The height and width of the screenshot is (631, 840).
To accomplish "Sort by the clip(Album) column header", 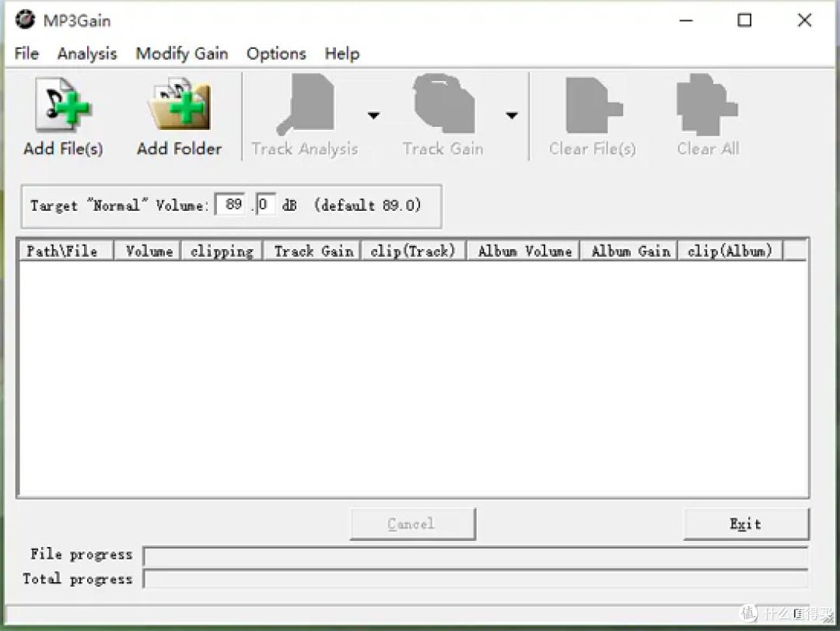I will tap(730, 251).
